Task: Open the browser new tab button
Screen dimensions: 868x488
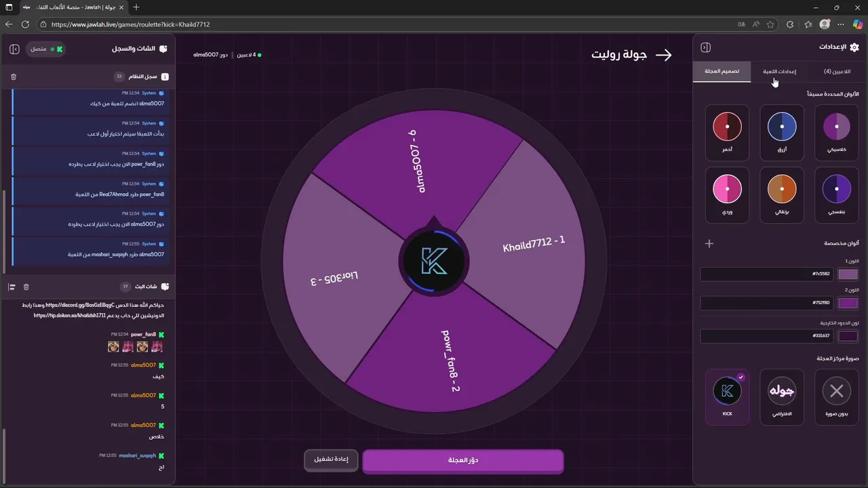Action: click(x=136, y=7)
